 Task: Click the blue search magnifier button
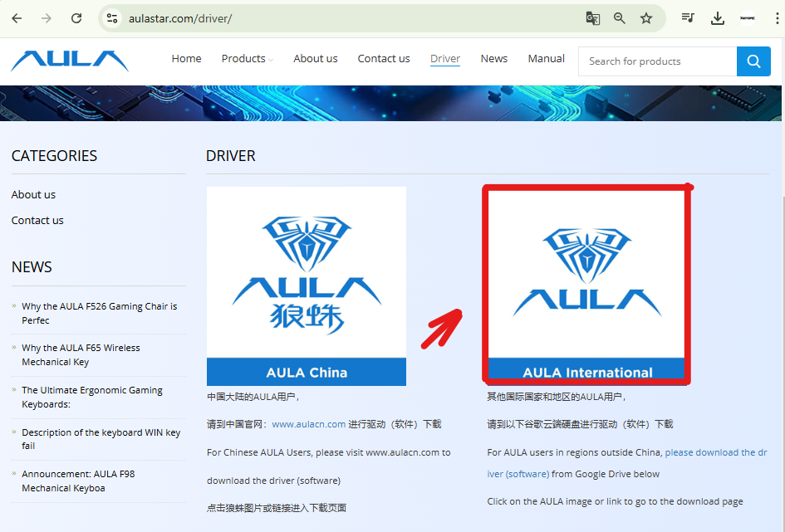point(753,61)
